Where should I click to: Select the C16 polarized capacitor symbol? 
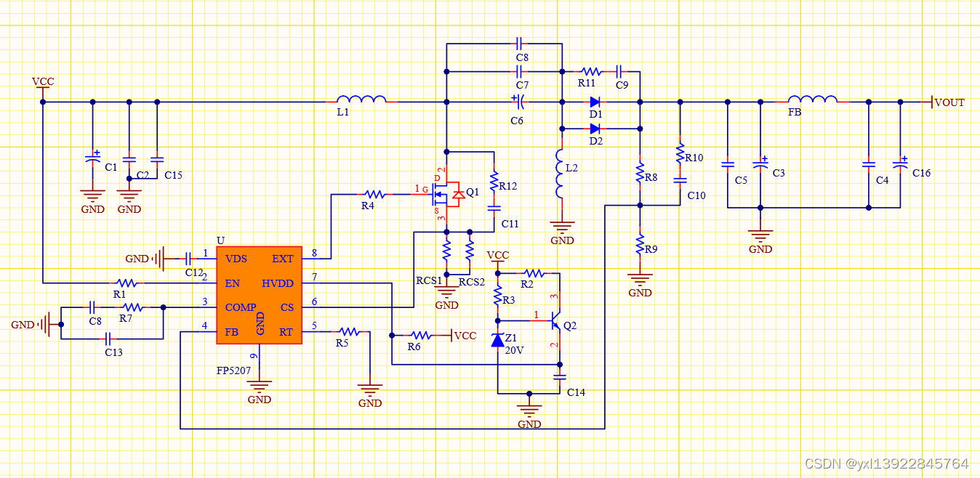[x=900, y=163]
